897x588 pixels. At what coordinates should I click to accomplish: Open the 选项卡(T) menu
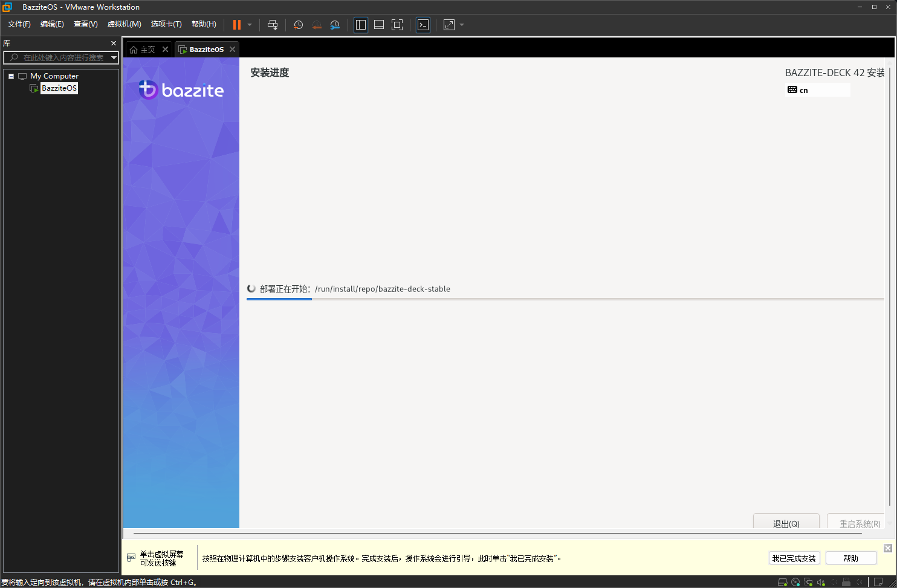coord(166,24)
